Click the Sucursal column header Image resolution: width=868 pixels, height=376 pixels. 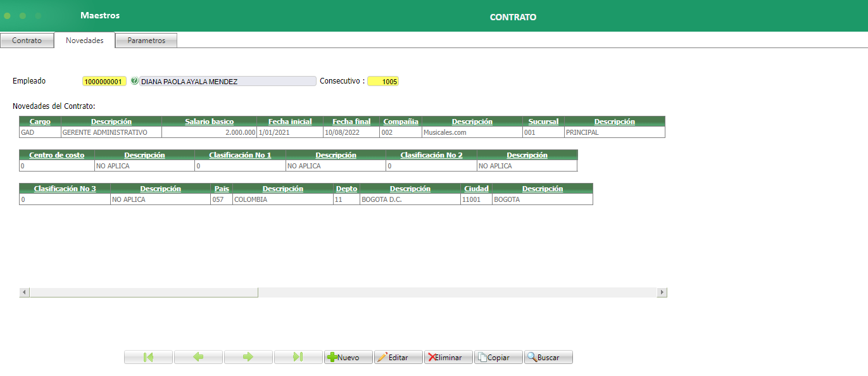pos(543,122)
